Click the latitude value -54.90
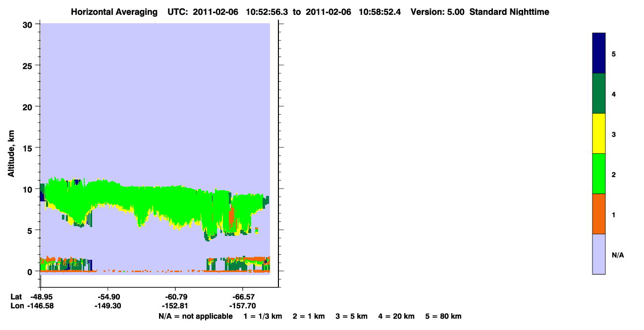The height and width of the screenshot is (330, 644). (108, 296)
